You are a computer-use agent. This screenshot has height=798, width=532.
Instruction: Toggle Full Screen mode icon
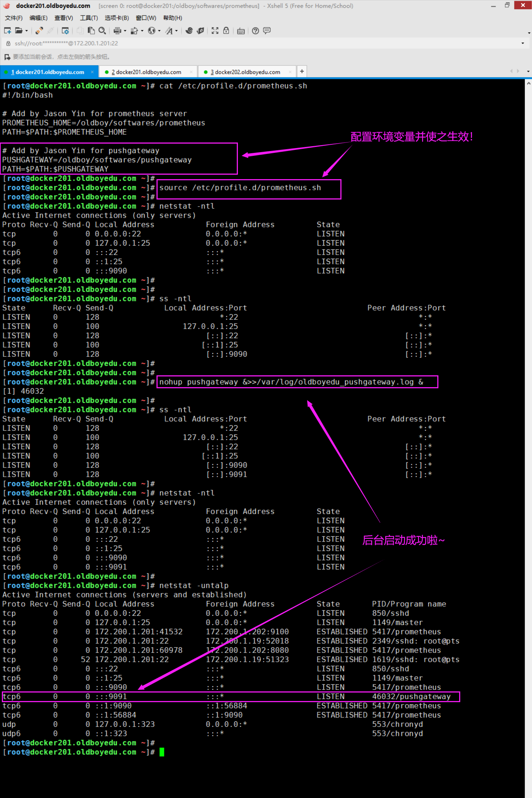(215, 31)
